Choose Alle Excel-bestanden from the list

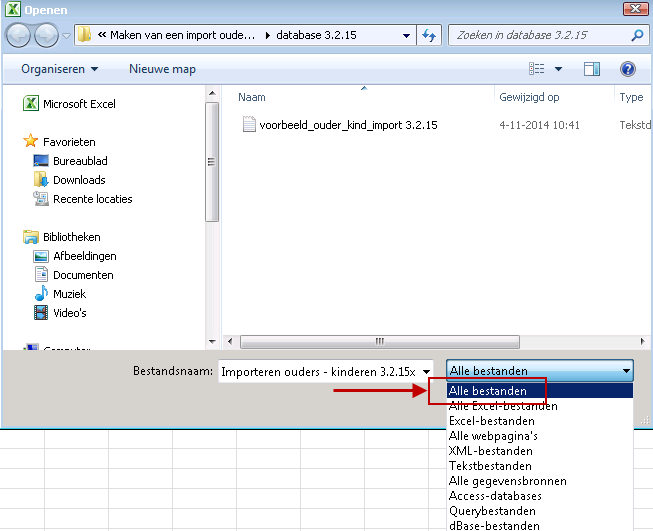503,406
